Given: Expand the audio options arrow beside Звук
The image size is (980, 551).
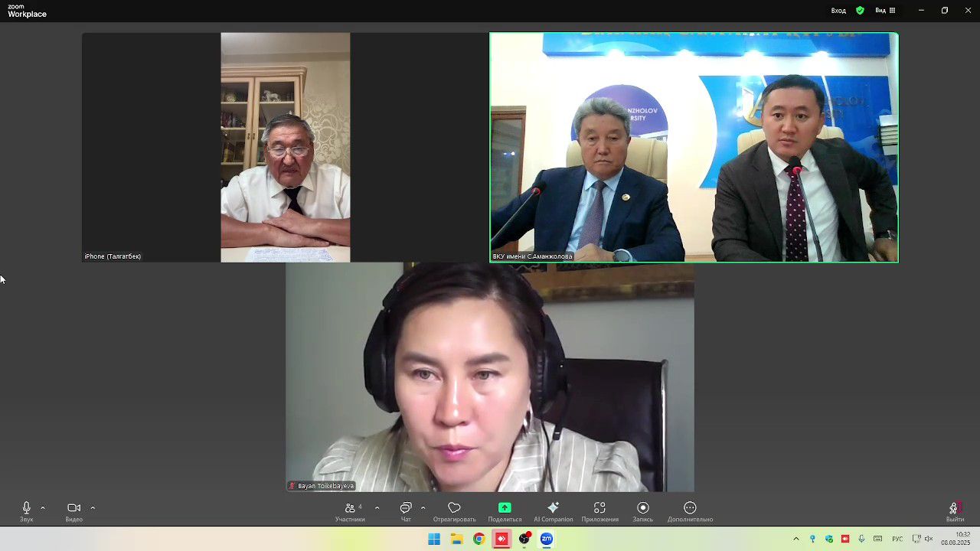Looking at the screenshot, I should [x=43, y=507].
